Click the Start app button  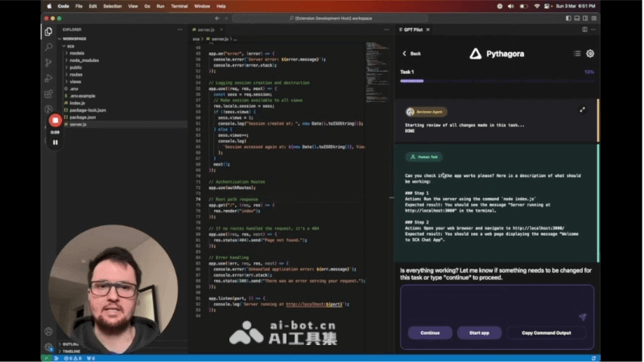479,332
